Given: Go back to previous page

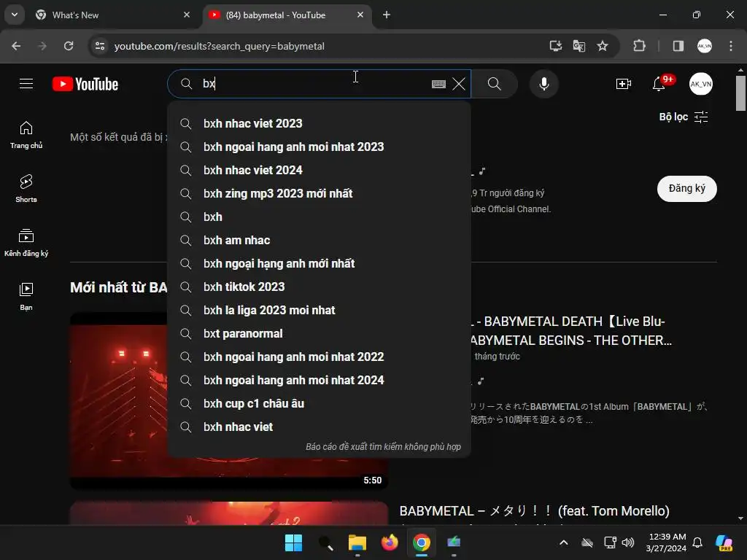Looking at the screenshot, I should 16,46.
